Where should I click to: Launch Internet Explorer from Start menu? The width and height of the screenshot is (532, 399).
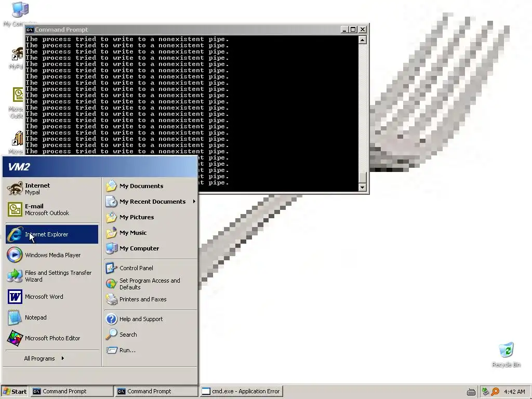[52, 234]
